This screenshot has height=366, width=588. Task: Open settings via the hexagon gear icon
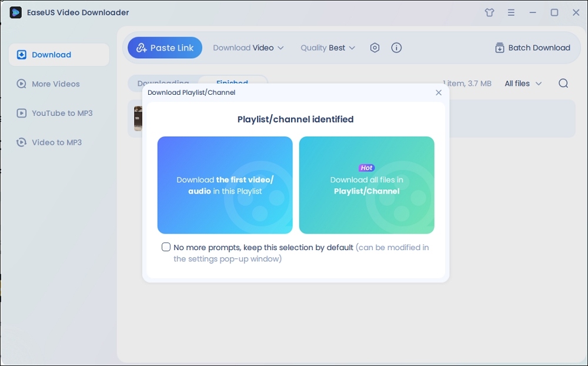pos(375,48)
